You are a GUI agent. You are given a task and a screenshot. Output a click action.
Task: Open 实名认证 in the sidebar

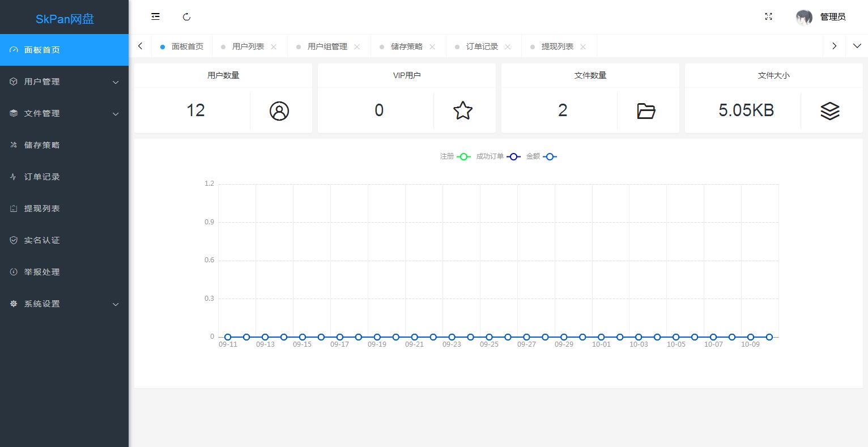click(42, 240)
